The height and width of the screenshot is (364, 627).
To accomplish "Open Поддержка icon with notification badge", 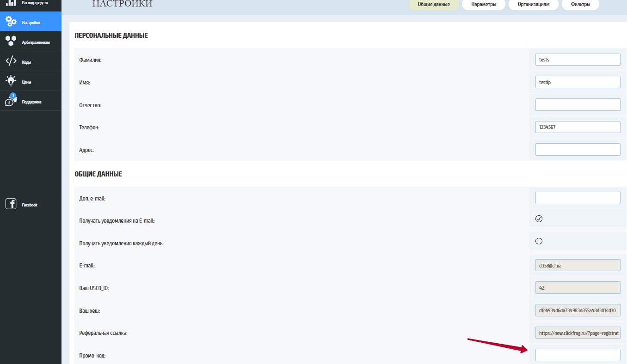I will [11, 101].
